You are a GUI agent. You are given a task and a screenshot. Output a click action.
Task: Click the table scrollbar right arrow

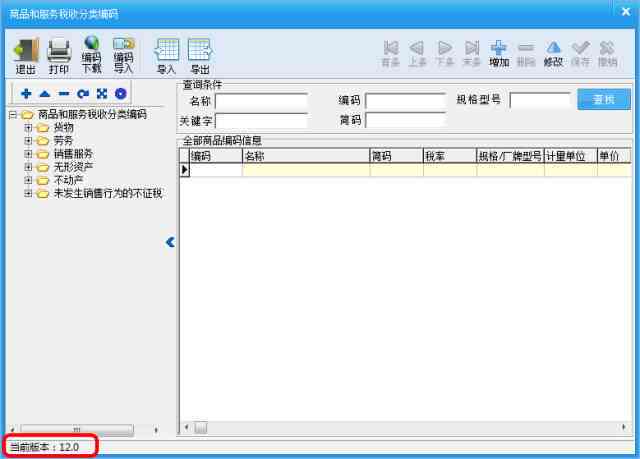pyautogui.click(x=624, y=427)
